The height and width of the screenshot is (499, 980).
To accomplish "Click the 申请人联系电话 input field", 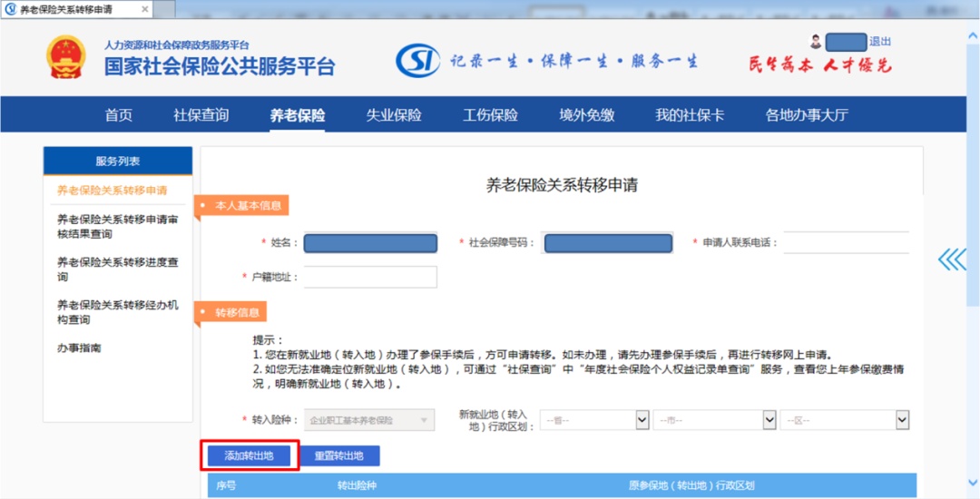I will 847,242.
